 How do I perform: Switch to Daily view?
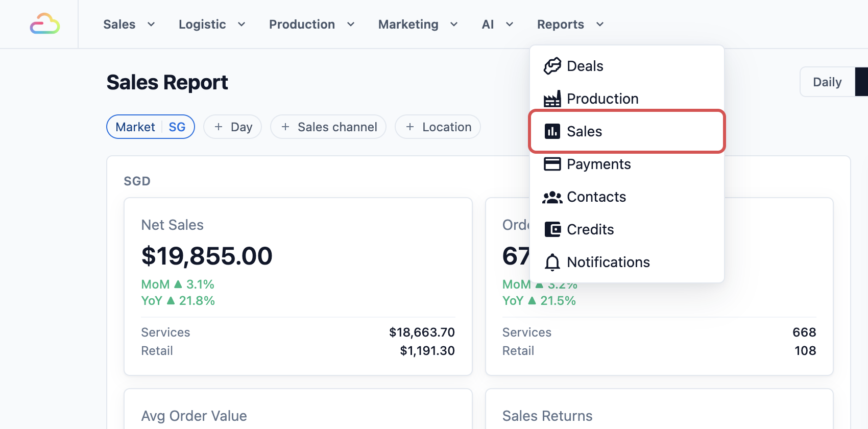coord(827,82)
